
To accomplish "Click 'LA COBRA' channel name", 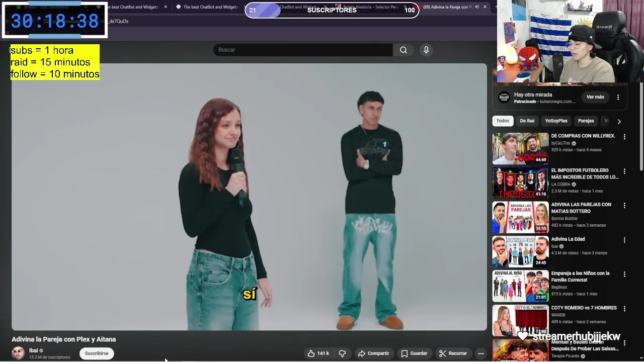I will click(x=561, y=185).
